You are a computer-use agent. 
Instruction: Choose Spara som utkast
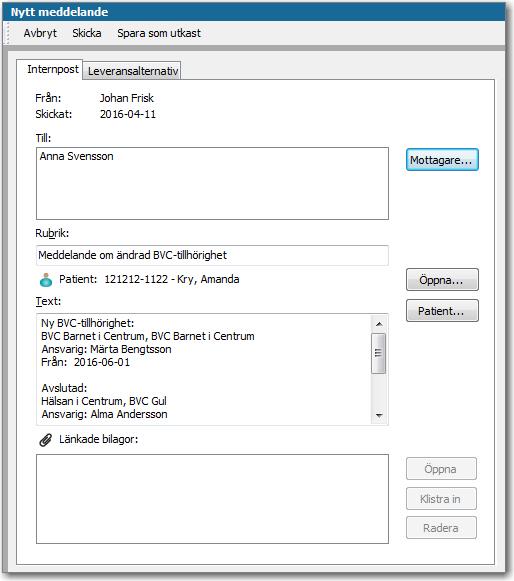tap(159, 33)
